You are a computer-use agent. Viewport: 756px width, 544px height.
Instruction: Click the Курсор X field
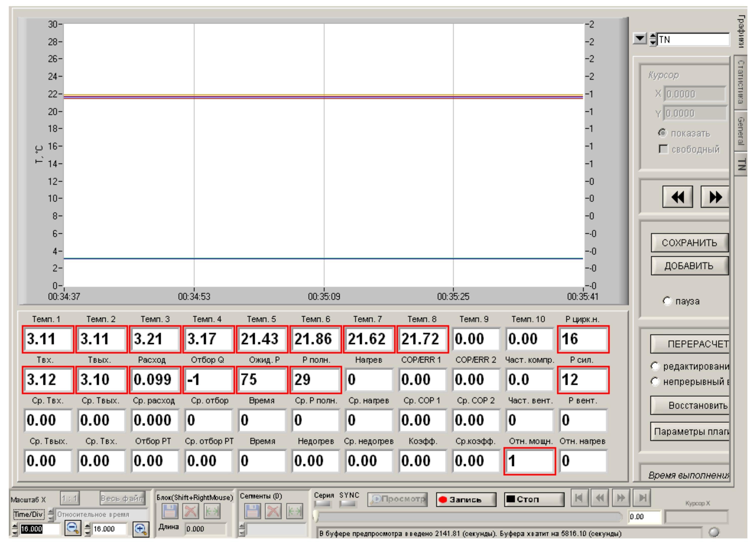(x=696, y=517)
